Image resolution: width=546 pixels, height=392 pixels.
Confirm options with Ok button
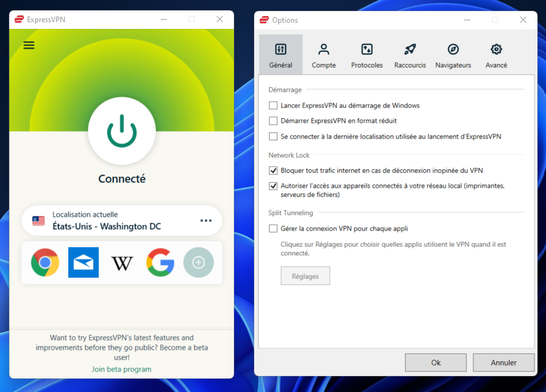[436, 362]
